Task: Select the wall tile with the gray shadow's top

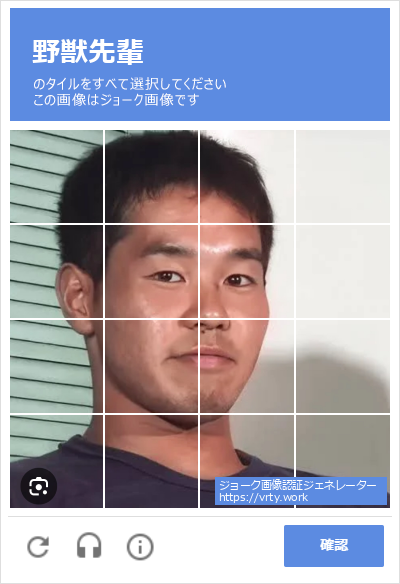Action: point(343,367)
